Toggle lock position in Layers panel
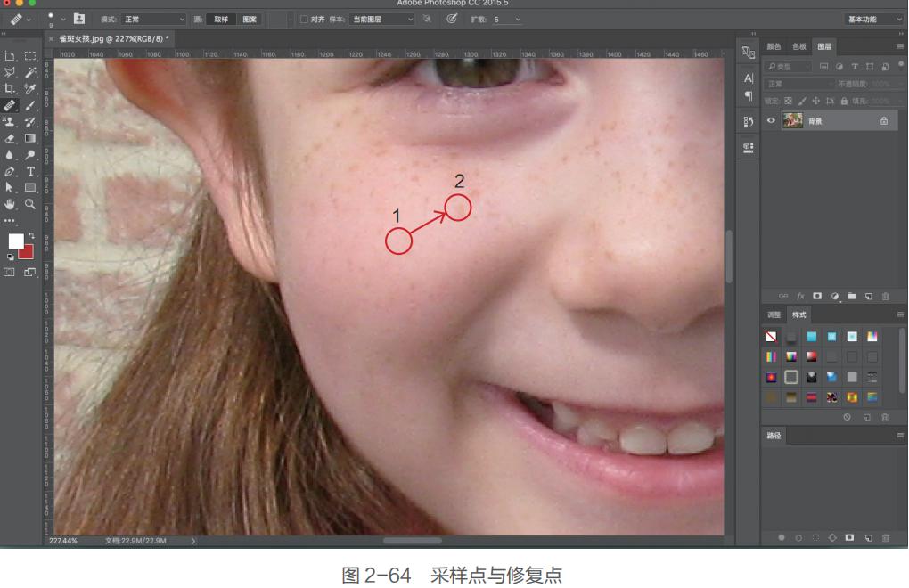This screenshot has height=588, width=909. [815, 101]
